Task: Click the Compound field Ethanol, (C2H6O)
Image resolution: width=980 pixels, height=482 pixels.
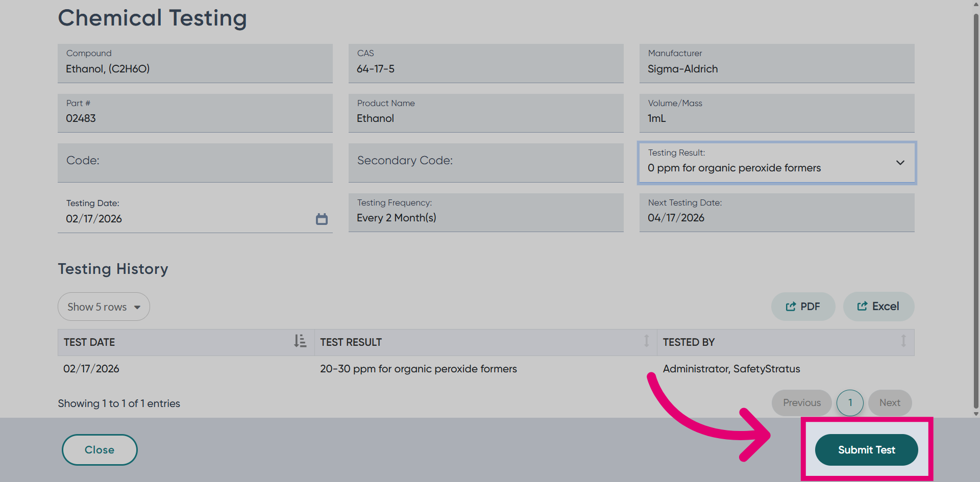Action: coord(195,63)
